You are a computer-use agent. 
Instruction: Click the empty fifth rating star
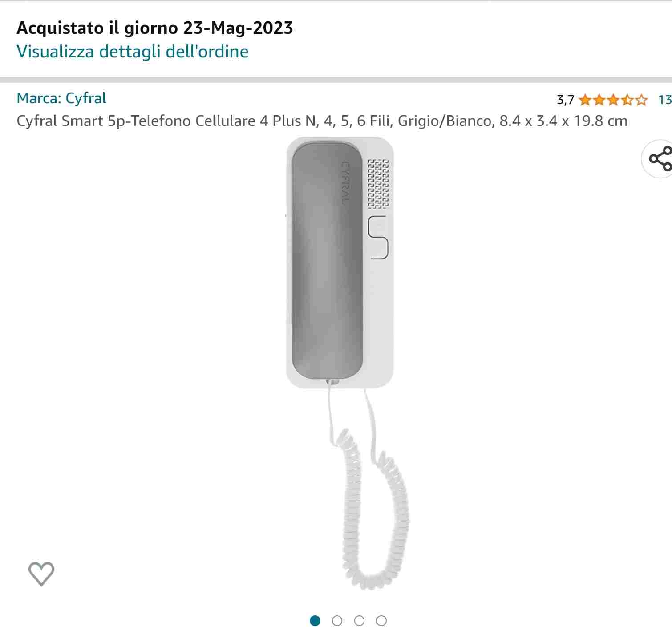tap(641, 100)
